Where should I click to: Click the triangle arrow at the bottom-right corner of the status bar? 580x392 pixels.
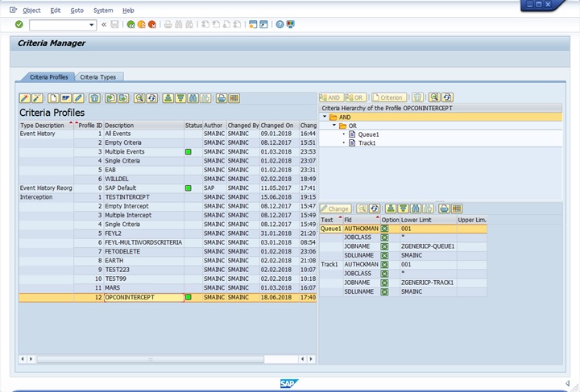[567, 383]
